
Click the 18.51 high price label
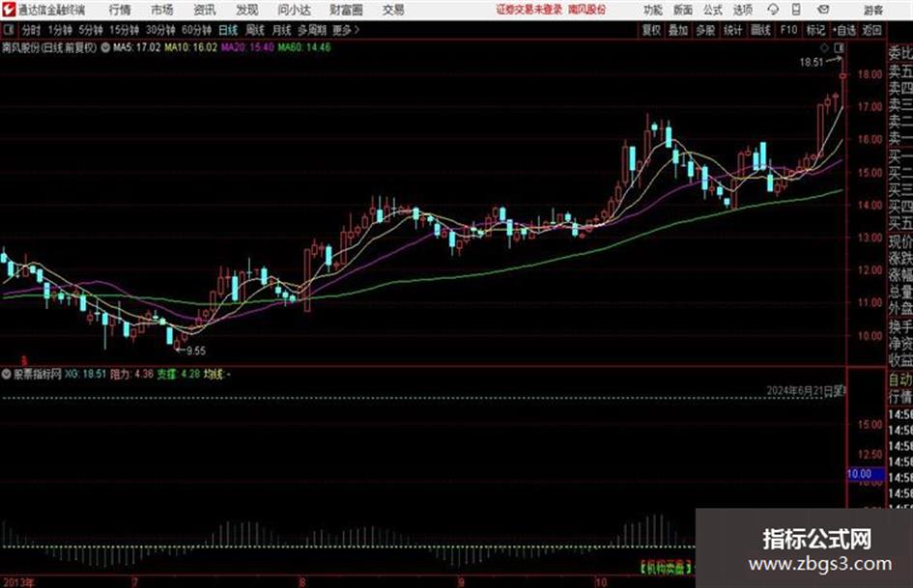[x=812, y=62]
